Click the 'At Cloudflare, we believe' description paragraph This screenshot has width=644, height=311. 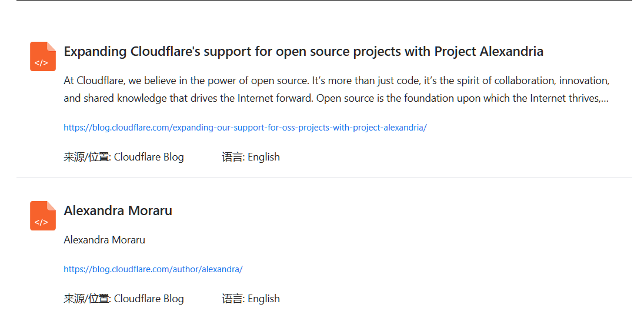tap(336, 89)
